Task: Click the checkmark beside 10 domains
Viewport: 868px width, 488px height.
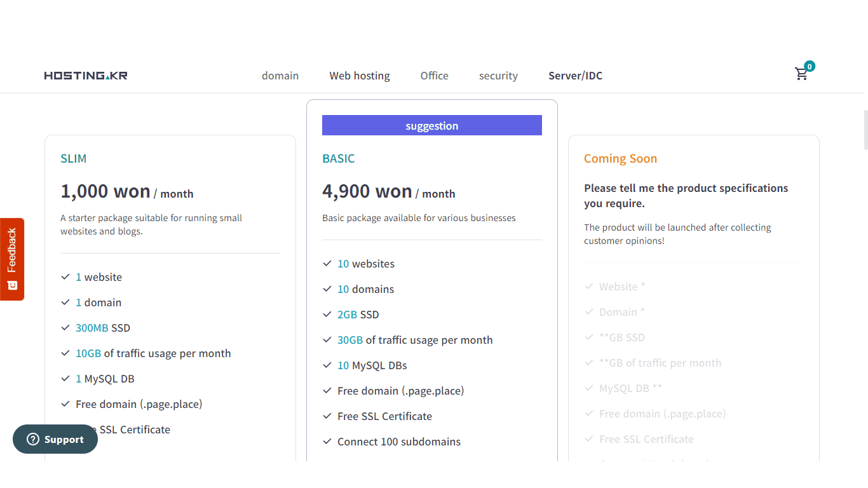Action: [327, 289]
